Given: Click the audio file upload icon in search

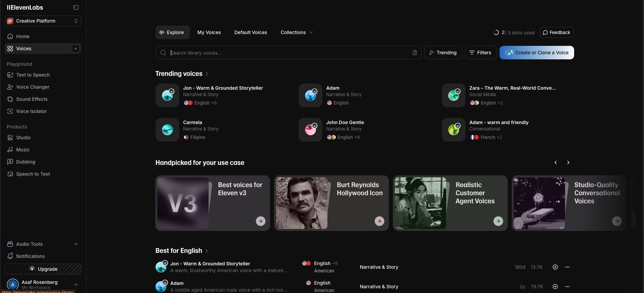Looking at the screenshot, I should [x=415, y=53].
